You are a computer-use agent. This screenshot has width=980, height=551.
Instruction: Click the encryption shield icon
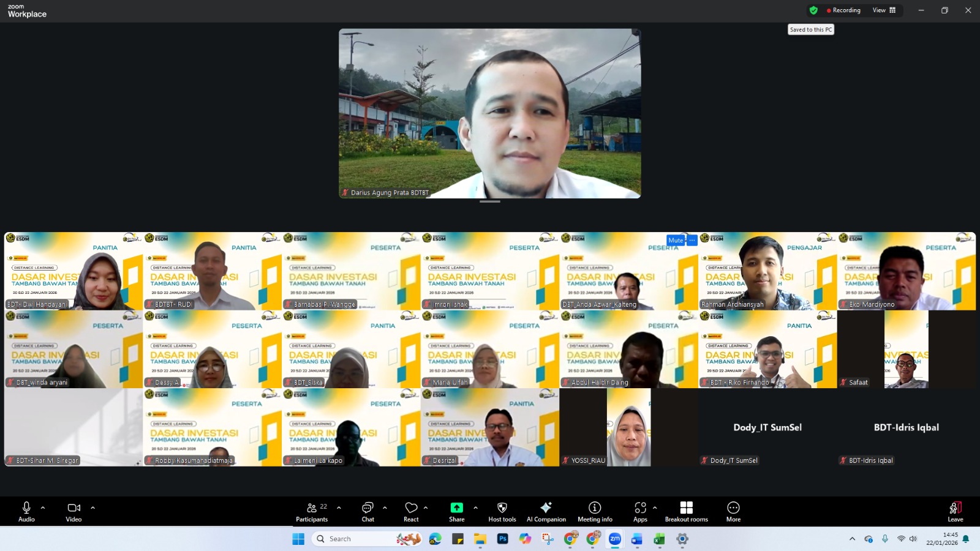(x=813, y=10)
